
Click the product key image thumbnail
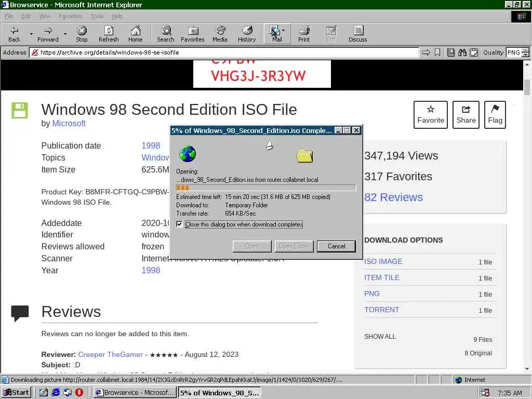pyautogui.click(x=262, y=74)
